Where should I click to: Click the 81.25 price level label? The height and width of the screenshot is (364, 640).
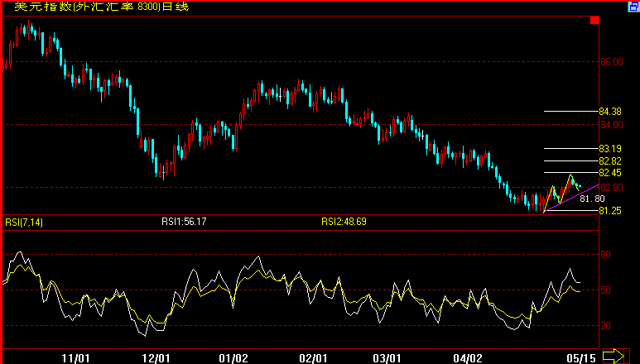click(610, 211)
